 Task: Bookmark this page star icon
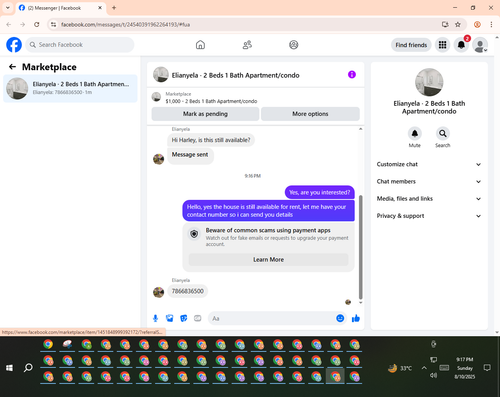pyautogui.click(x=458, y=24)
